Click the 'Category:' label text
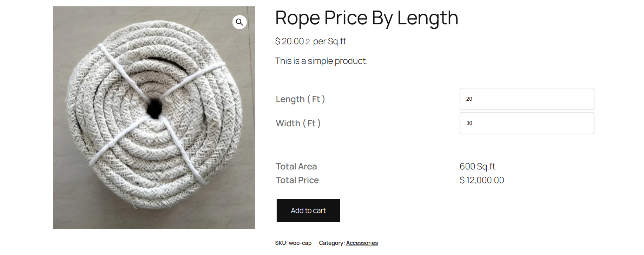The image size is (644, 255). [331, 243]
